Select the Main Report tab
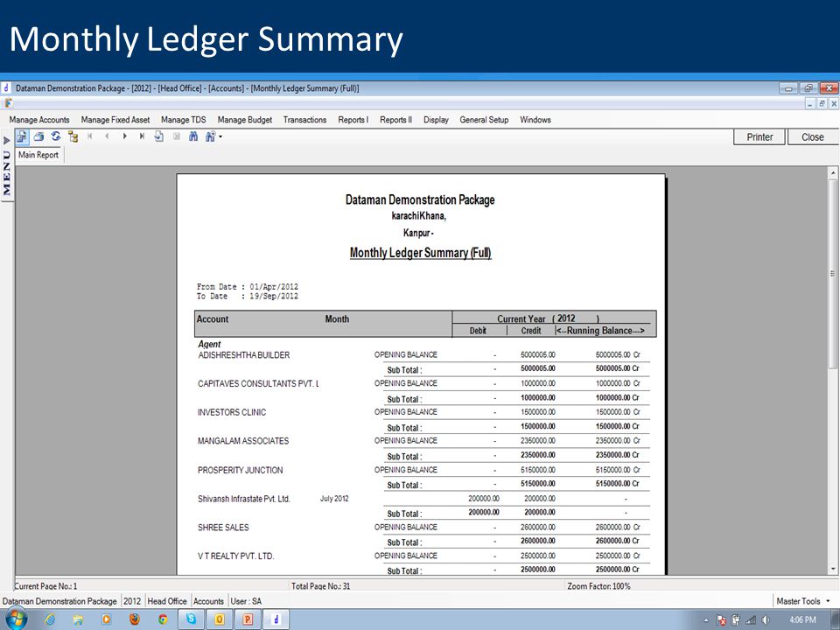Screen dimensions: 840x630 click(x=38, y=155)
